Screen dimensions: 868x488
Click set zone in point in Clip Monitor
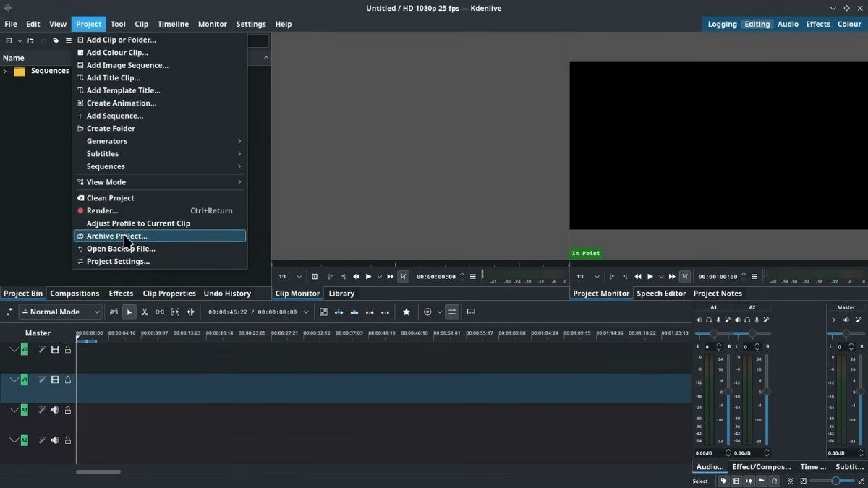331,276
